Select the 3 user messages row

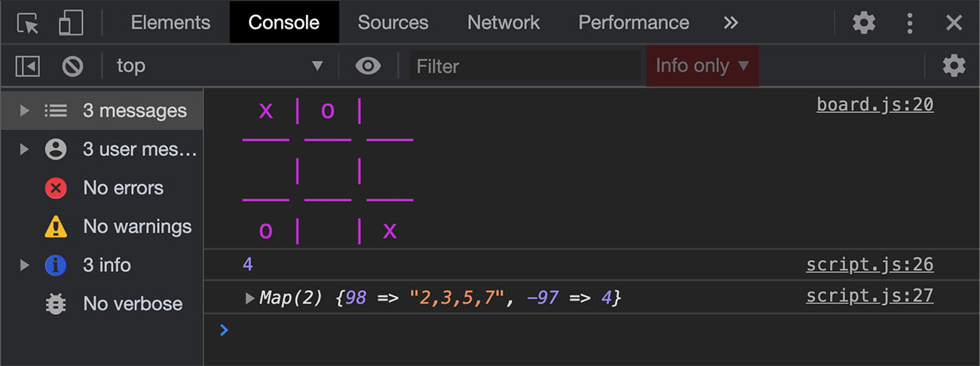(101, 149)
